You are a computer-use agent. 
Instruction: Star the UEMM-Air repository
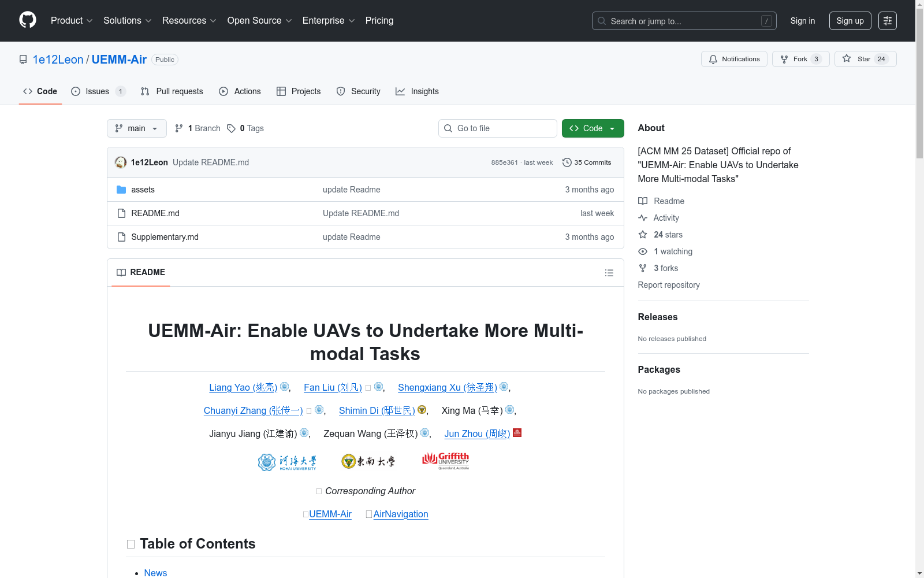865,59
